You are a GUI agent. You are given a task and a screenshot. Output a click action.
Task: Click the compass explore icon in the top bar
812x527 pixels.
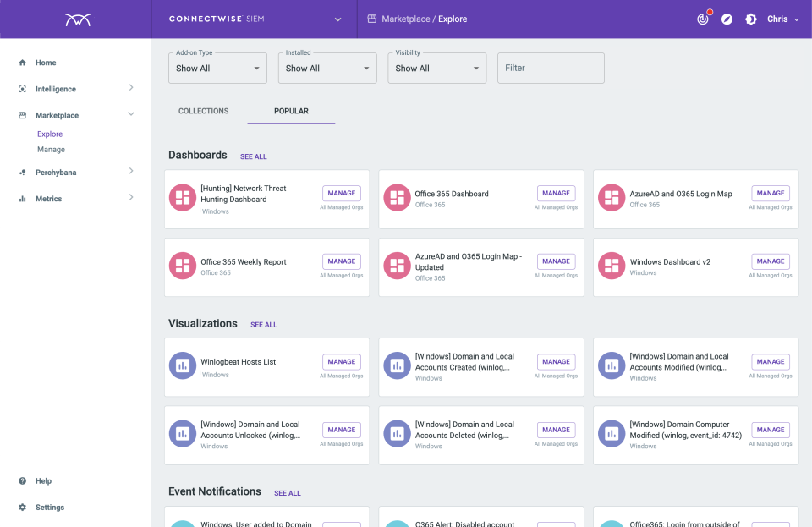click(727, 18)
